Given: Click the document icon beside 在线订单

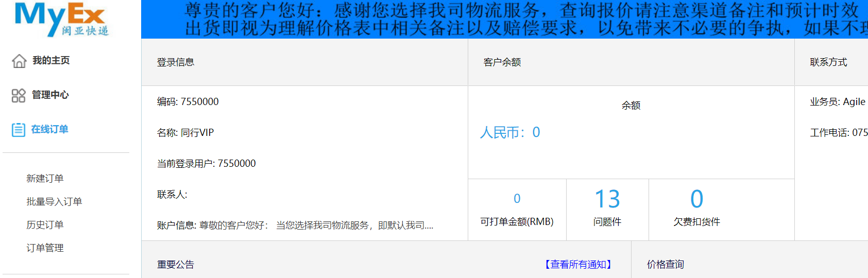Looking at the screenshot, I should click(x=19, y=130).
